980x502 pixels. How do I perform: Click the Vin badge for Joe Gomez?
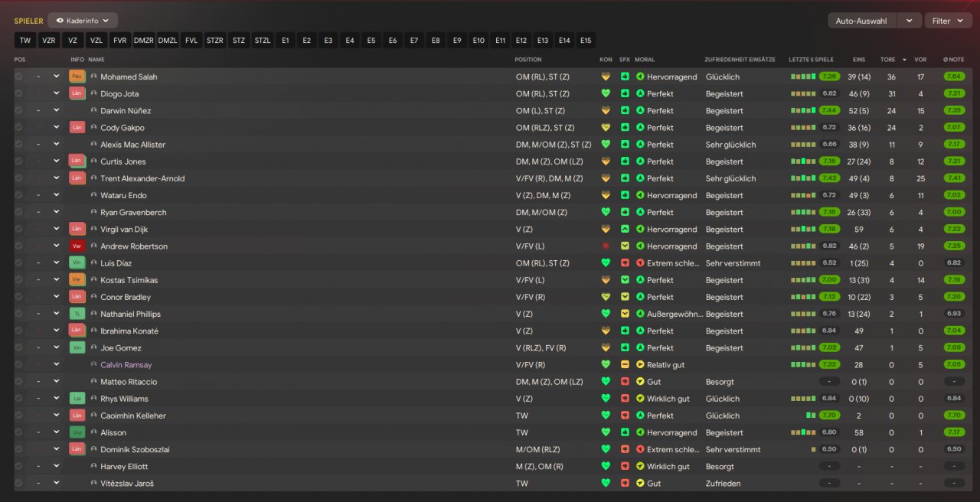click(x=77, y=348)
